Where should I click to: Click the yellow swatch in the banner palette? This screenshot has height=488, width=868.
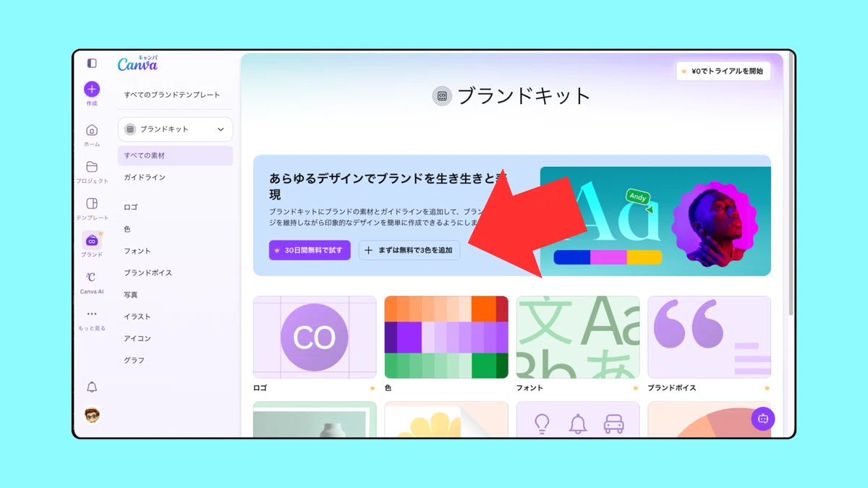[644, 257]
